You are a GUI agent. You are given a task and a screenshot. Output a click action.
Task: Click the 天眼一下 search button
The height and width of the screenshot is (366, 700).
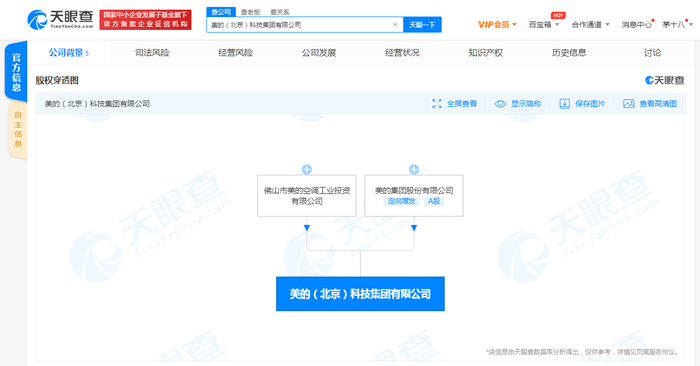pyautogui.click(x=422, y=25)
